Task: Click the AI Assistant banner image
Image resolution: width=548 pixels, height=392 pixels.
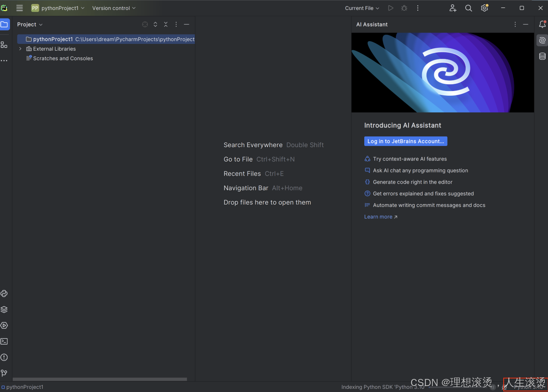Action: [443, 72]
